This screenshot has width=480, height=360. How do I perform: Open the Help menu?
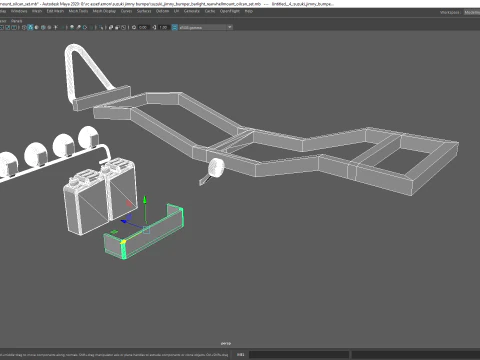tap(249, 11)
